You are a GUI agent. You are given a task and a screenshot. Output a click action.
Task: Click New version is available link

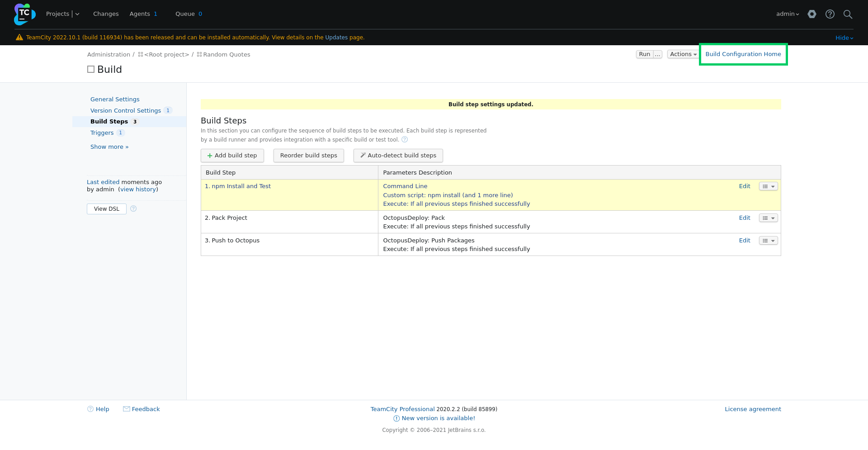(439, 418)
